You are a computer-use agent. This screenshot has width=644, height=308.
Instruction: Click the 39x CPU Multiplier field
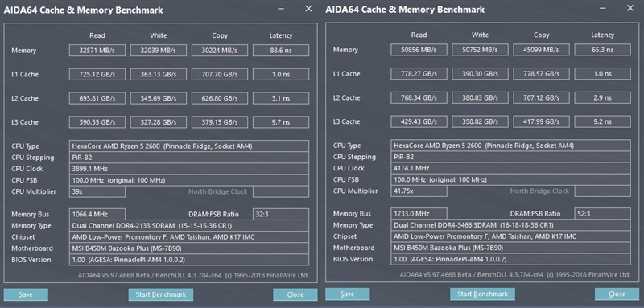coord(97,191)
